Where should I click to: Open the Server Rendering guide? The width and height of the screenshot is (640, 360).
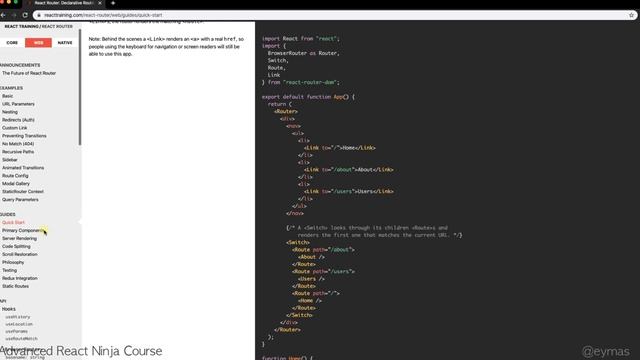[19, 238]
